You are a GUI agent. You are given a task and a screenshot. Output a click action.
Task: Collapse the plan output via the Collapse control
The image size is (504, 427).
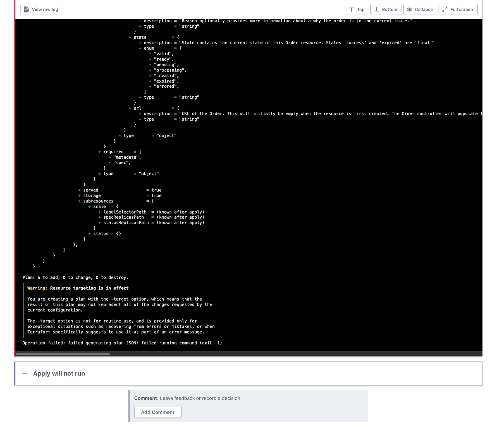(x=420, y=9)
